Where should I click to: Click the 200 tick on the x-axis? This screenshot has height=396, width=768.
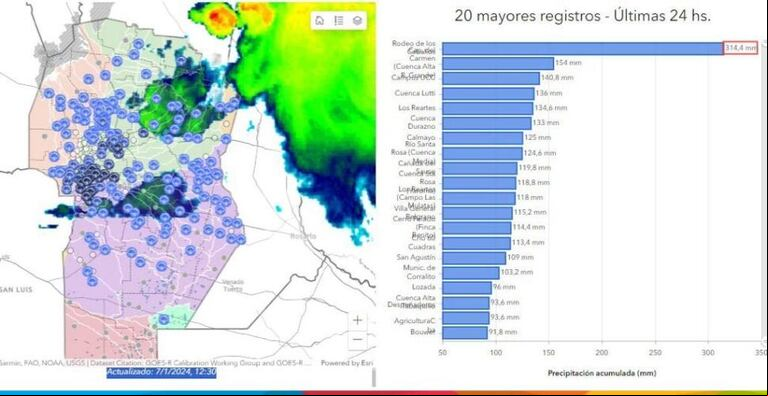(602, 353)
